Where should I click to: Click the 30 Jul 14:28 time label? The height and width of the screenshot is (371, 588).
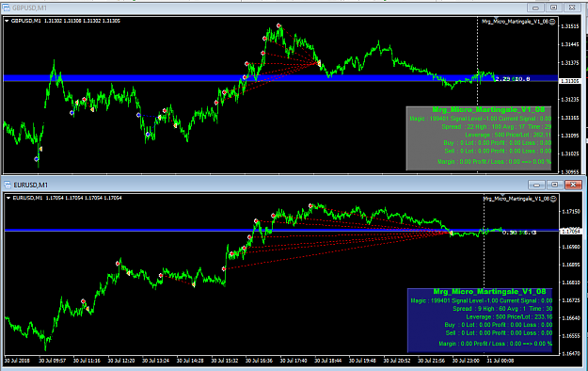190,361
